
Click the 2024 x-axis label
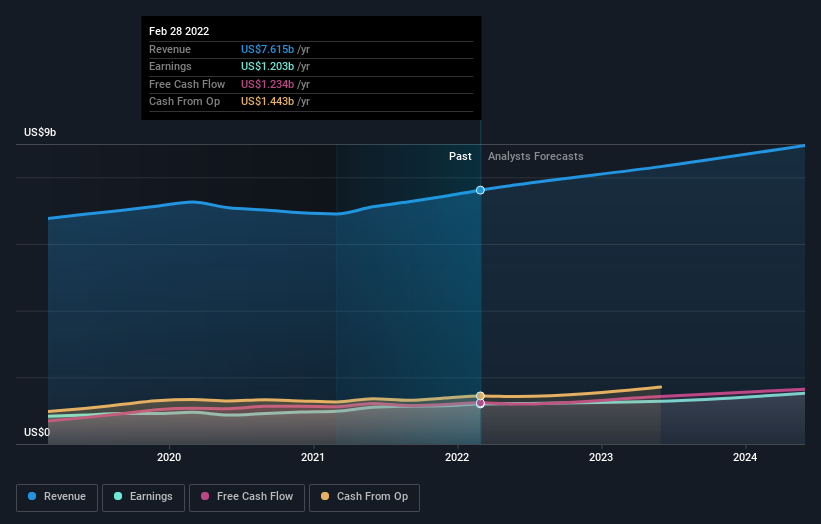(745, 457)
